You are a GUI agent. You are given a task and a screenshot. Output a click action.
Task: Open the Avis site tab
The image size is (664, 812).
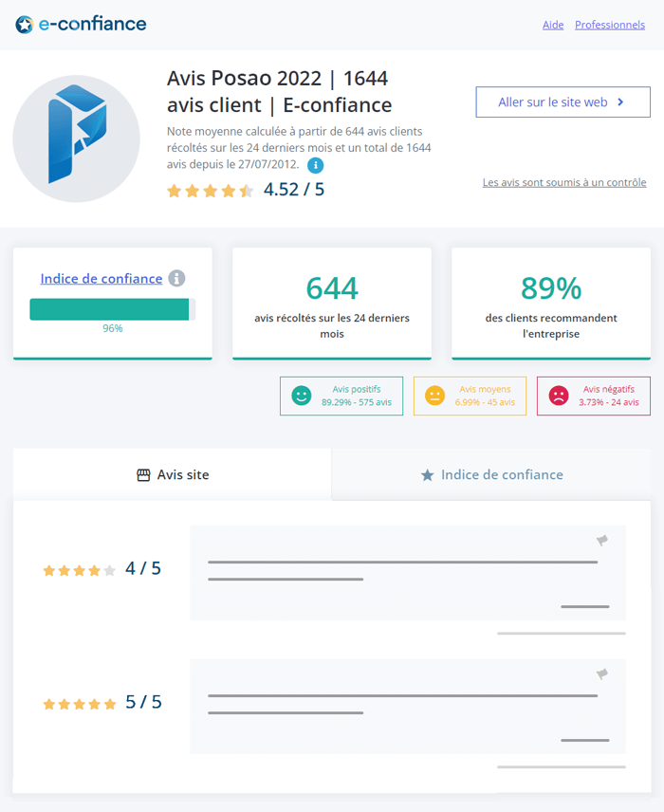pyautogui.click(x=173, y=474)
